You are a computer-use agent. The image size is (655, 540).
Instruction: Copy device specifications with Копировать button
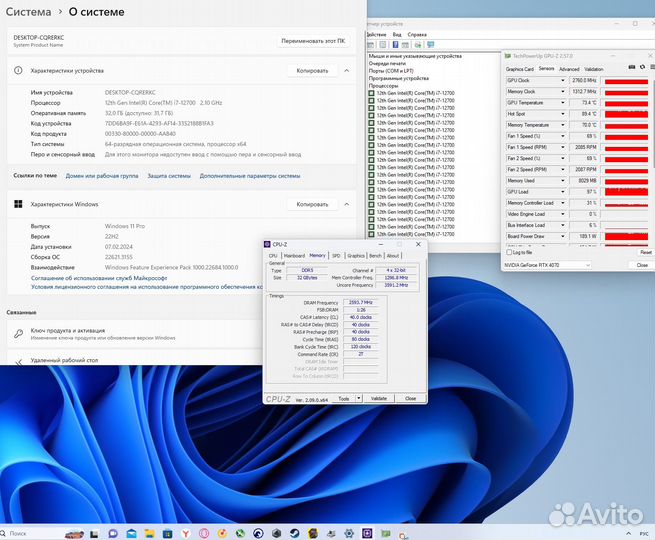[x=312, y=71]
